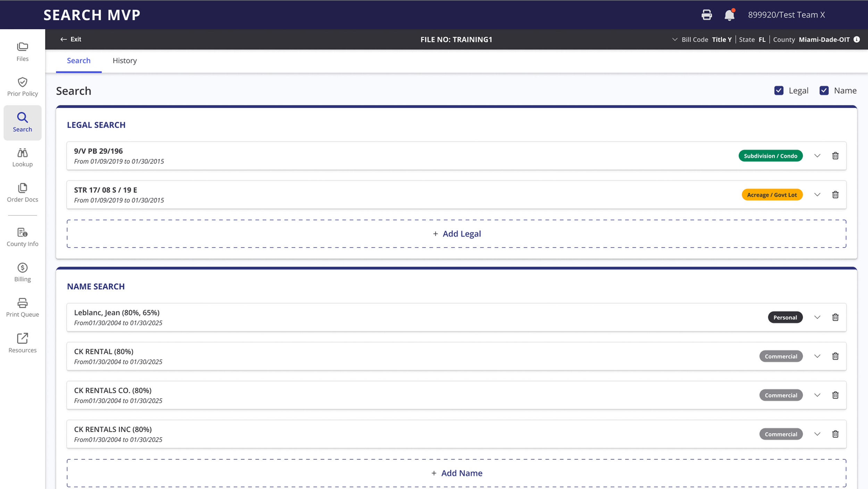
Task: Uncheck the Name checkbox
Action: pos(824,91)
